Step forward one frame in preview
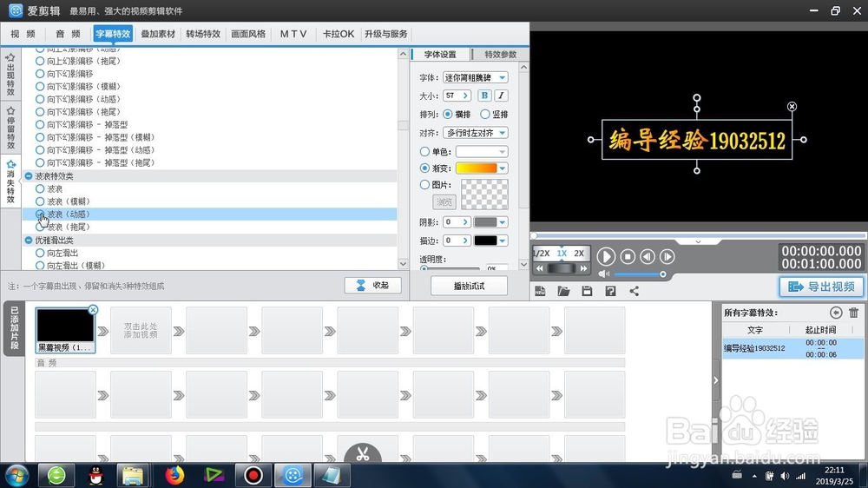 click(x=667, y=256)
